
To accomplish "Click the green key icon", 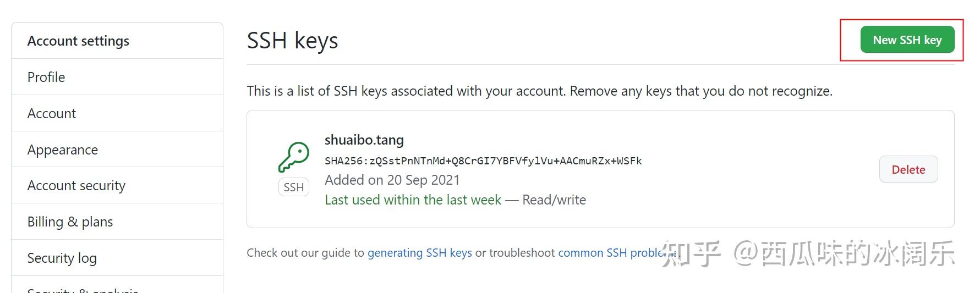I will coord(294,157).
